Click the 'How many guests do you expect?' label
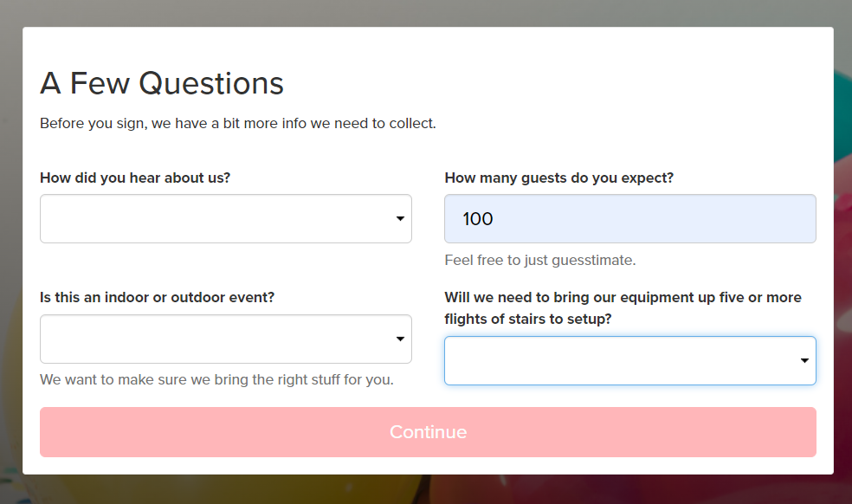 pyautogui.click(x=559, y=178)
